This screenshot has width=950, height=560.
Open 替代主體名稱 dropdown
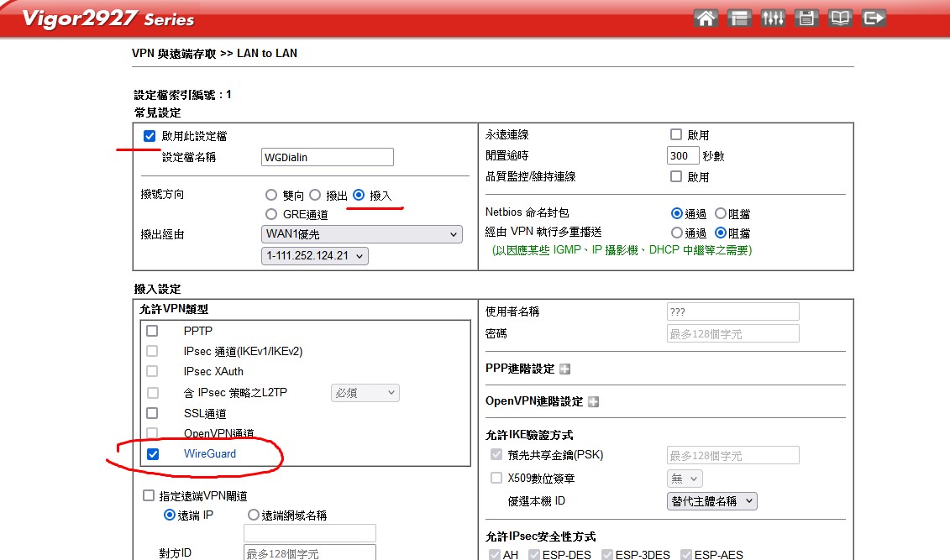tap(711, 501)
